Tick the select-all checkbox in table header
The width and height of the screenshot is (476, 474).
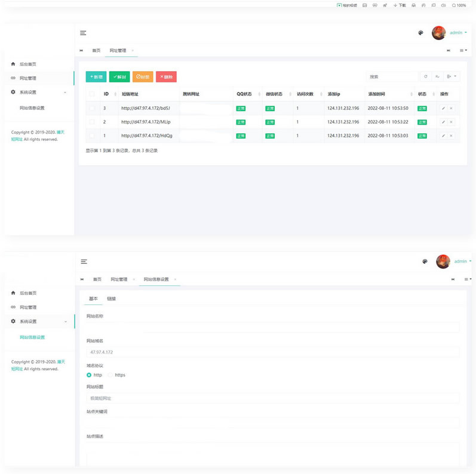click(x=92, y=94)
